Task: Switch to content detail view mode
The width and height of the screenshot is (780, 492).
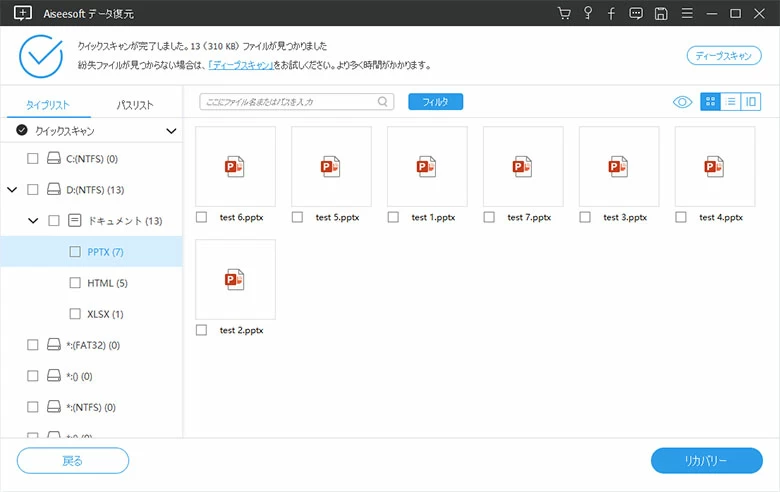Action: [750, 101]
